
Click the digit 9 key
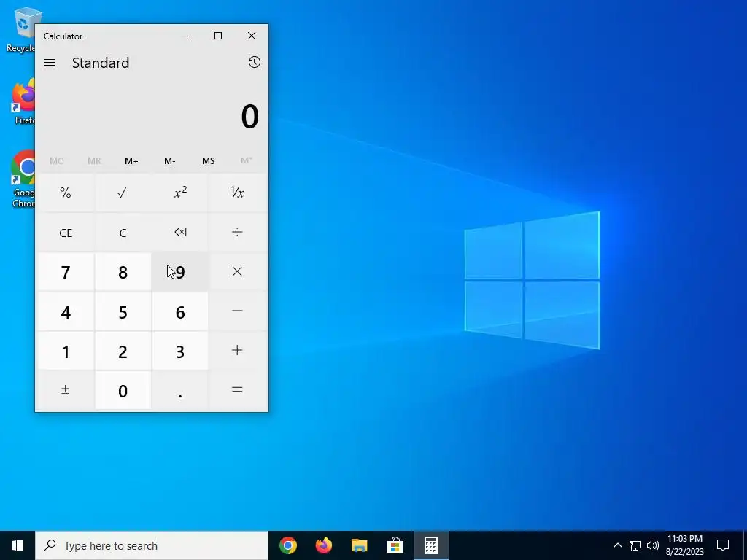pos(180,272)
